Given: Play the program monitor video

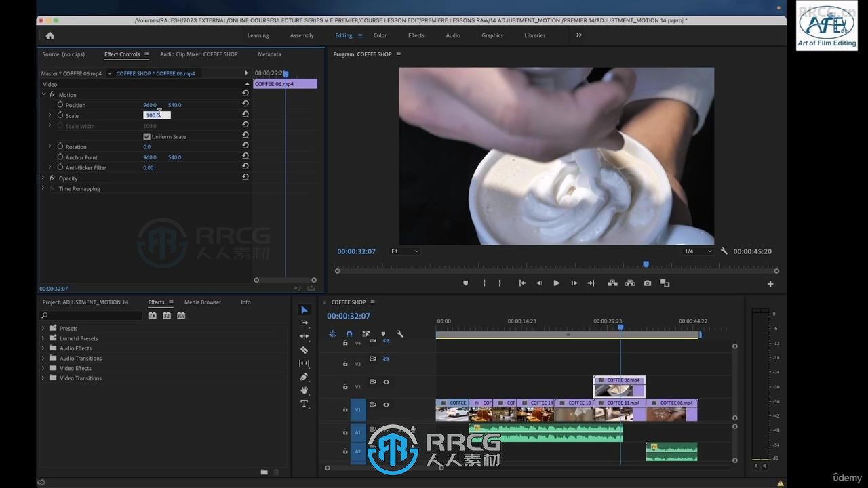Looking at the screenshot, I should click(557, 283).
